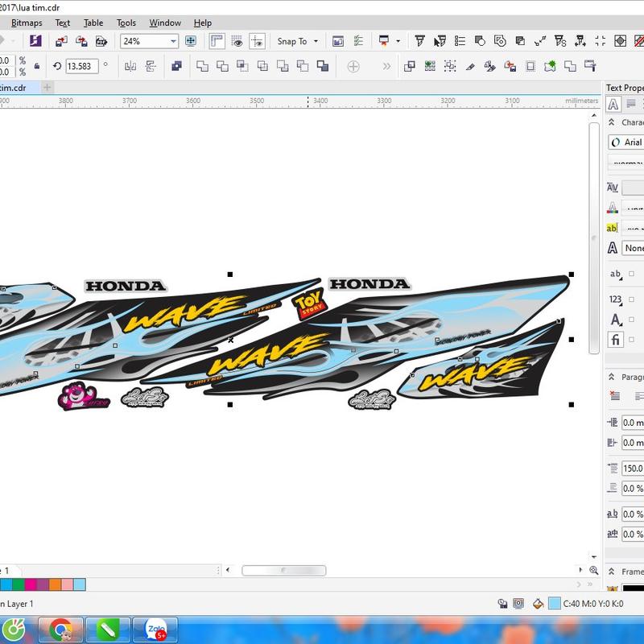Click the overlapping squares toolbar icon
Viewport: 644px width, 644px height.
520,41
